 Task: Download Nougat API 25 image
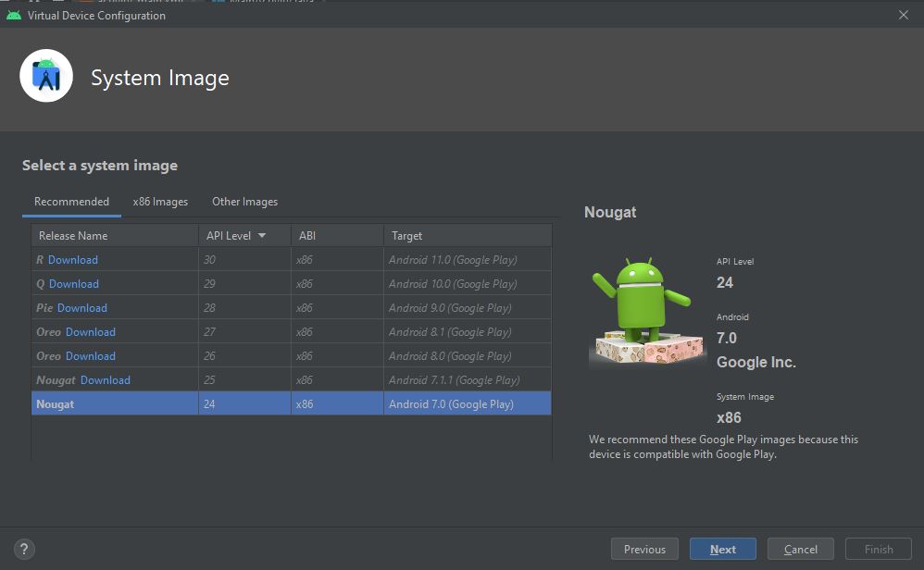coord(106,380)
